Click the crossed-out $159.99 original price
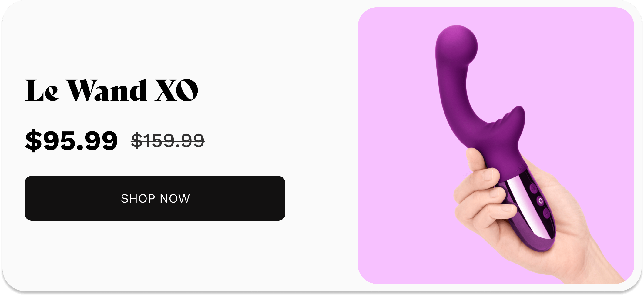This screenshot has height=296, width=644. (168, 140)
